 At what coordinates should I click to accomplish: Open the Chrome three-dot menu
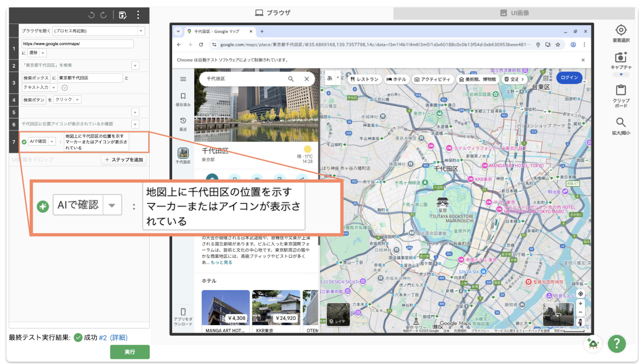[x=584, y=44]
